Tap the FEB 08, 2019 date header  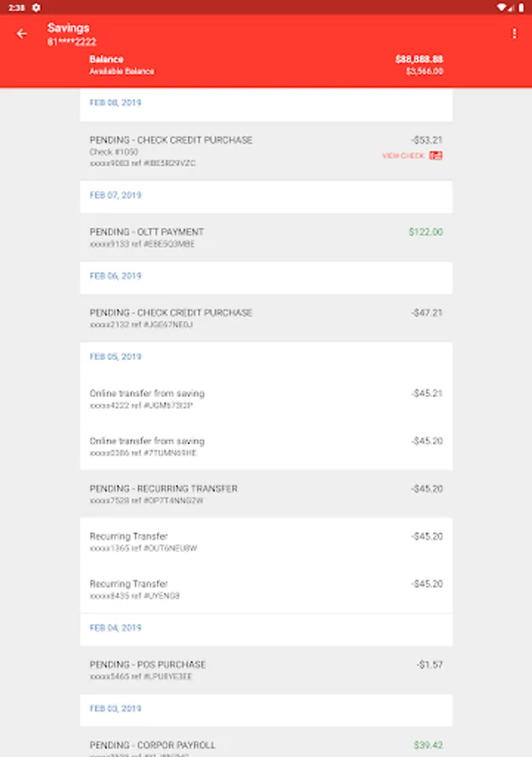coord(116,103)
